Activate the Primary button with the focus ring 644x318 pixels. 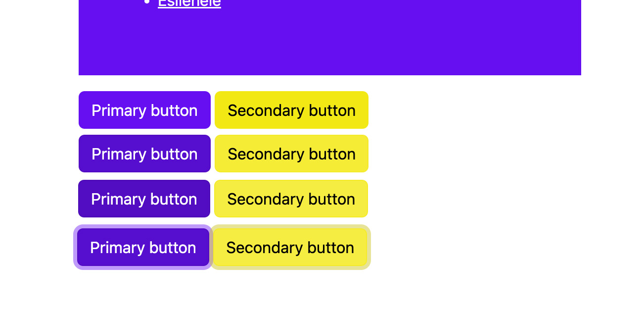143,247
